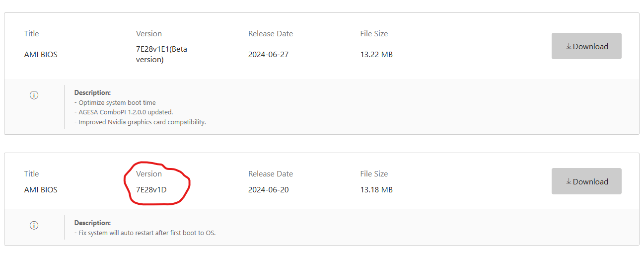Click the 13.22 MB file size
The image size is (644, 255).
[x=376, y=55]
